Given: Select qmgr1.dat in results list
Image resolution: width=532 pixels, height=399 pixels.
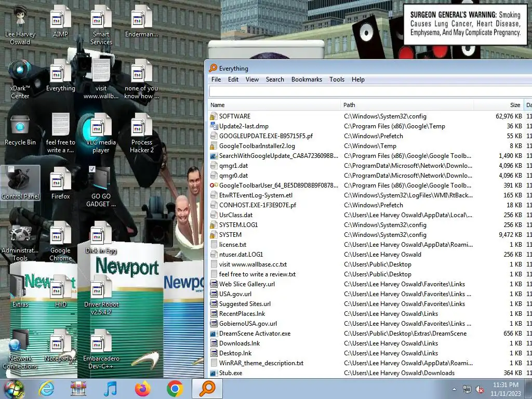Looking at the screenshot, I should click(370, 166).
